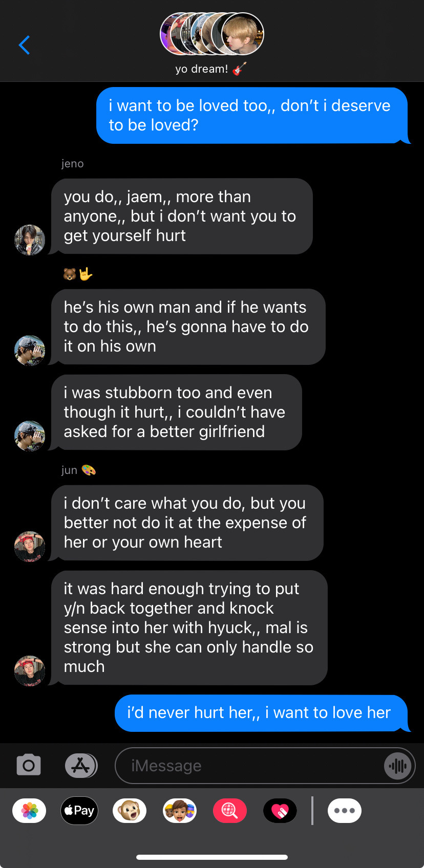Select the "i want to be loved too" bubble
The height and width of the screenshot is (868, 424).
tap(252, 115)
